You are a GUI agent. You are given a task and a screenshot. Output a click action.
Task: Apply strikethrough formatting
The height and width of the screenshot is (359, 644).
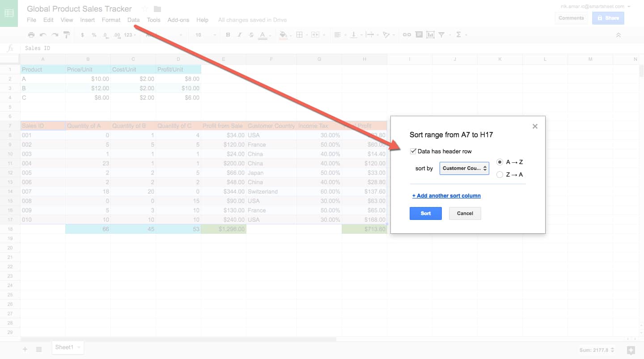coord(251,35)
